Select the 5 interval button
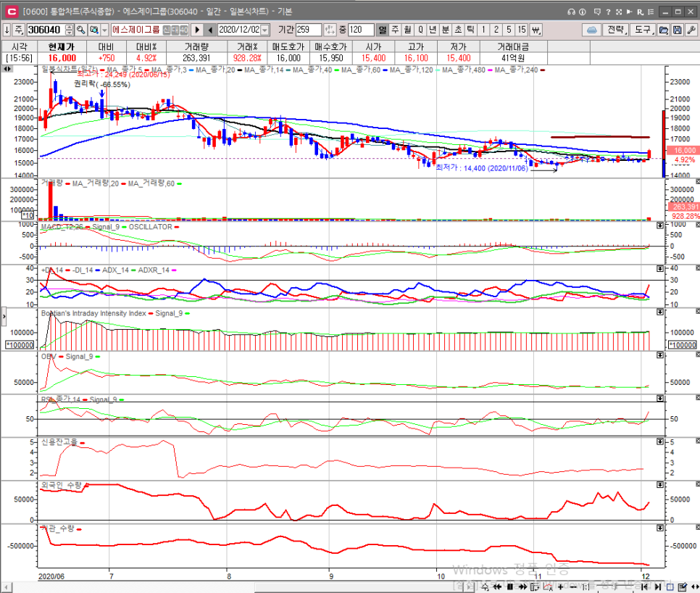 [x=509, y=30]
